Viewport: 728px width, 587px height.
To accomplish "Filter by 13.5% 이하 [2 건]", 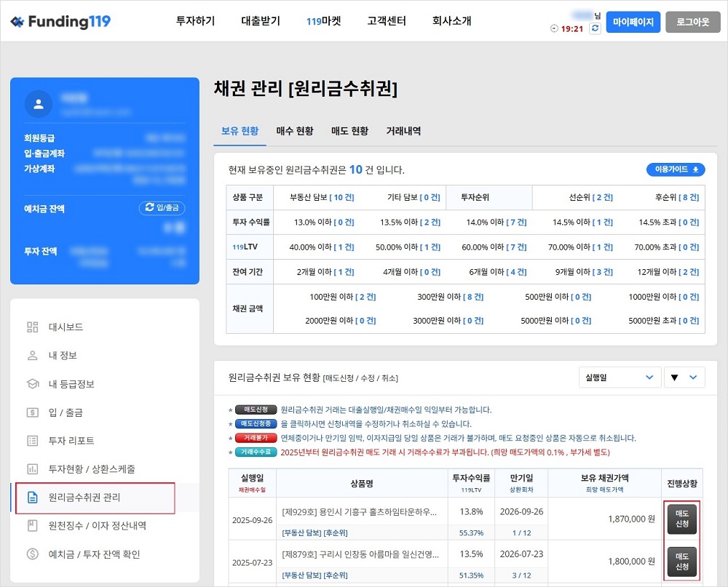I will click(410, 223).
